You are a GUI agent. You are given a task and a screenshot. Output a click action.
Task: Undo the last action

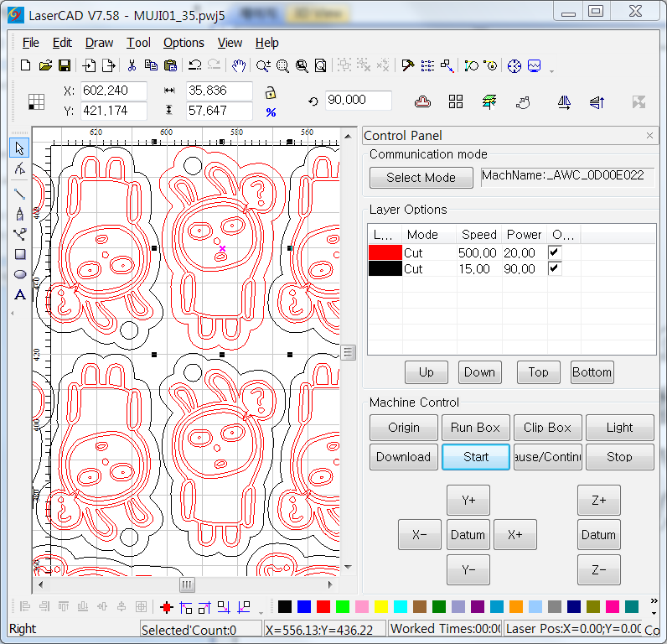(195, 65)
